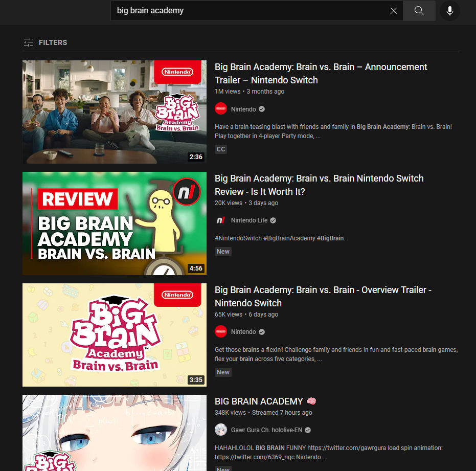This screenshot has height=471, width=476.
Task: Click '20K views • 3 days ago' text
Action: [246, 203]
